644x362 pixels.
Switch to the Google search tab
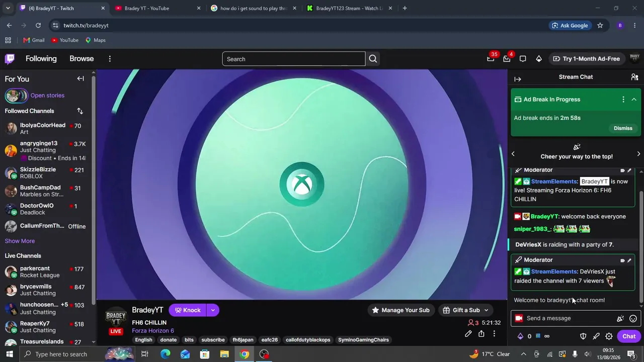point(253,8)
